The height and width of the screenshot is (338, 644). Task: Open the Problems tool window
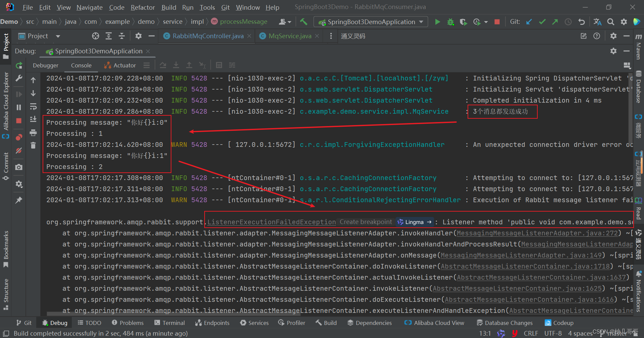127,323
